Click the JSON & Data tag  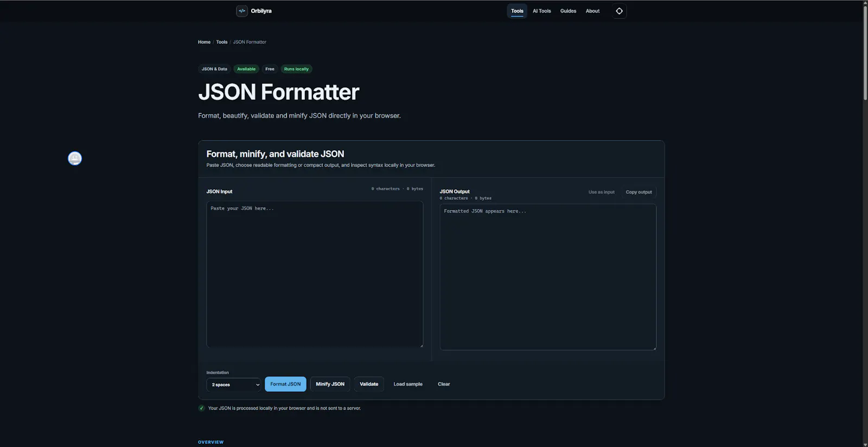coord(214,69)
